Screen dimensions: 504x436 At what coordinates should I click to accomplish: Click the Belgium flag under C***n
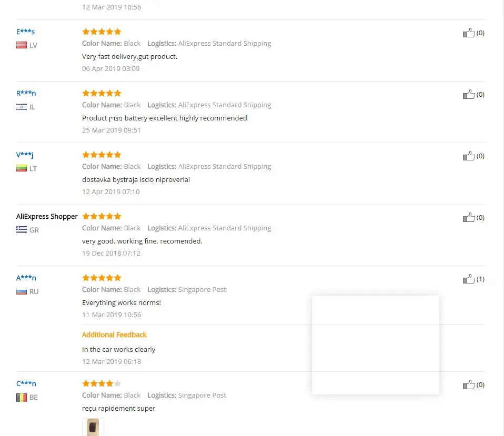[x=22, y=397]
